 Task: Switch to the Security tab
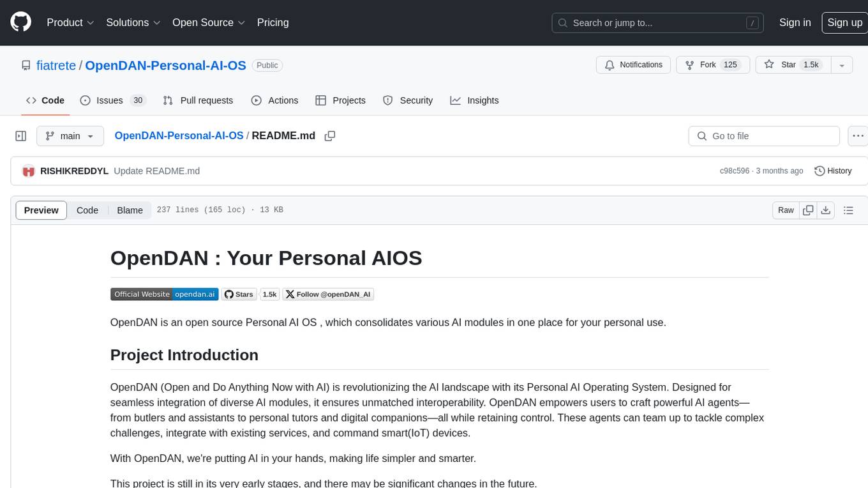point(408,100)
